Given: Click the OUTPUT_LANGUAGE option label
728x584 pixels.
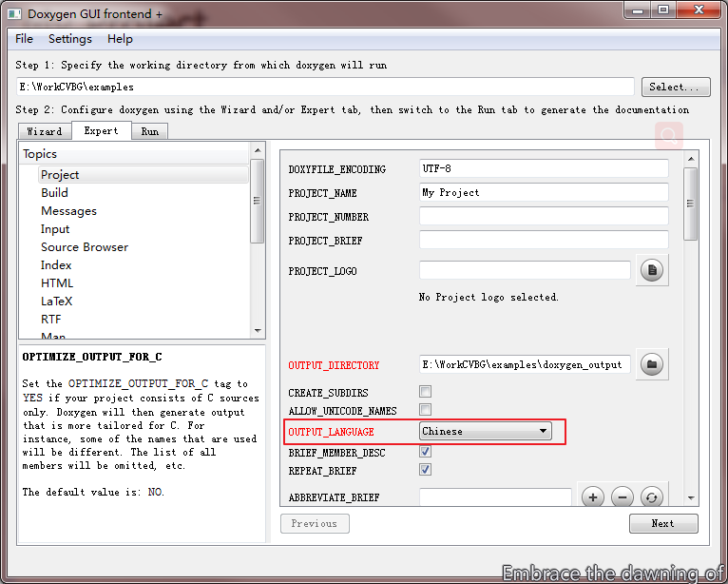Looking at the screenshot, I should click(x=331, y=432).
